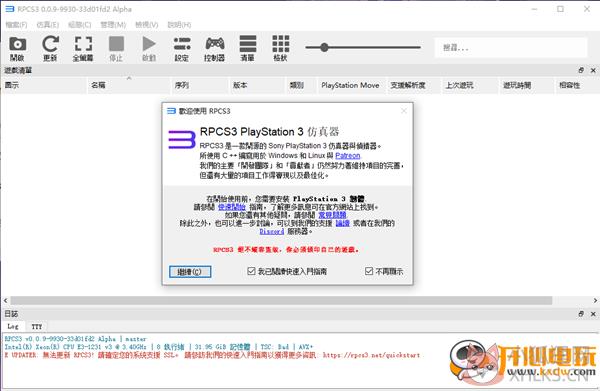
Task: Toggle 'Do not show again' checkbox
Action: 369,271
